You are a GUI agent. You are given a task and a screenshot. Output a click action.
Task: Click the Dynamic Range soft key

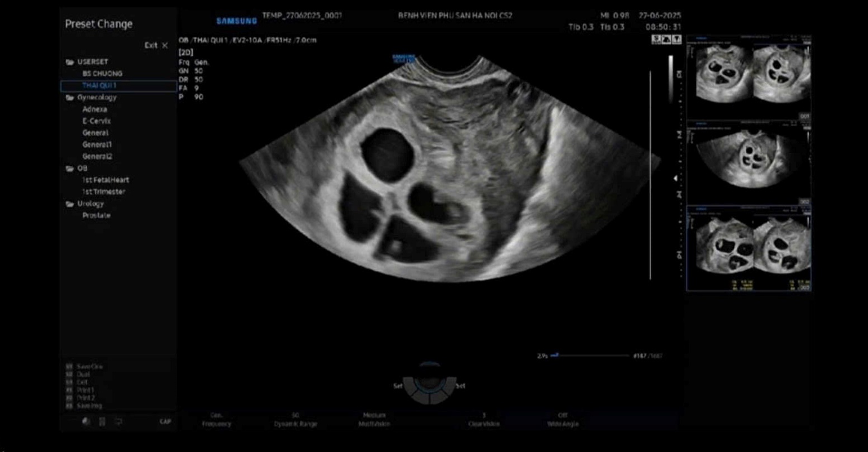coord(295,420)
